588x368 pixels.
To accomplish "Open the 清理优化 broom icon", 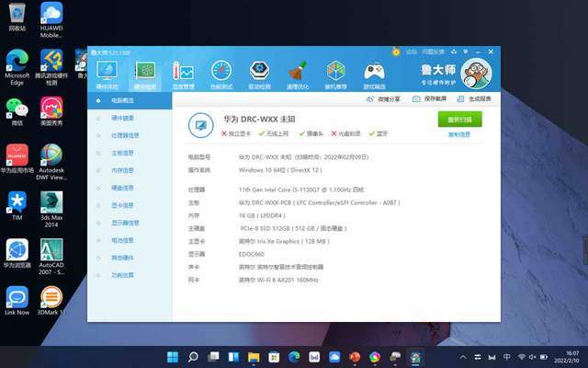I will pyautogui.click(x=298, y=71).
